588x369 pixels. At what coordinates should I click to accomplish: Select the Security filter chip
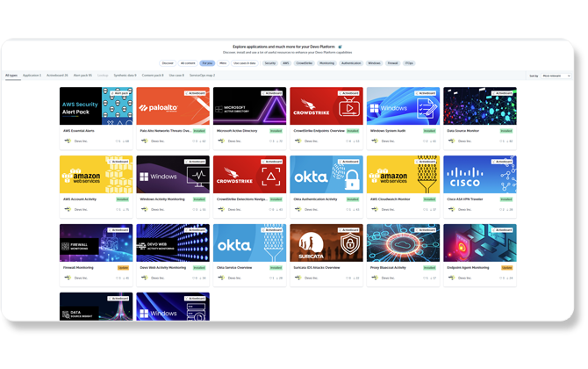coord(269,63)
